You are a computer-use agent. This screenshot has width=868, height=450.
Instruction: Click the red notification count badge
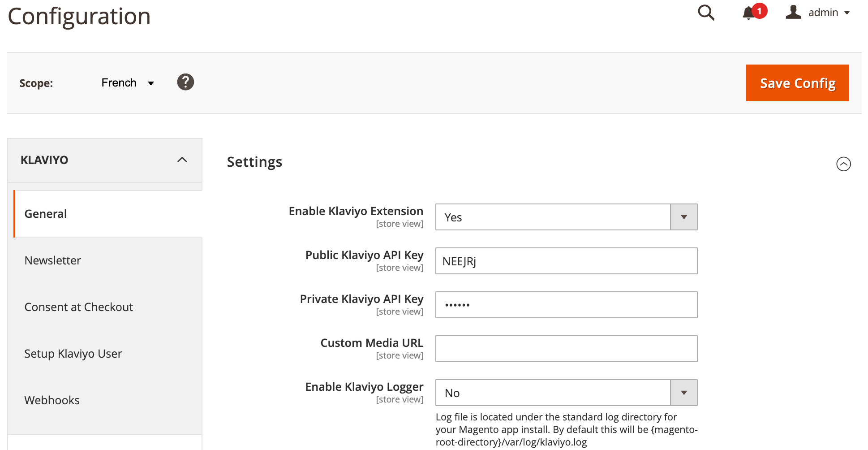[x=759, y=11]
